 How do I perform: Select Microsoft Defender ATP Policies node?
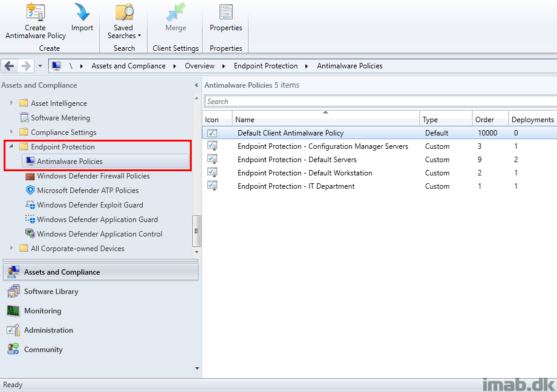click(88, 191)
